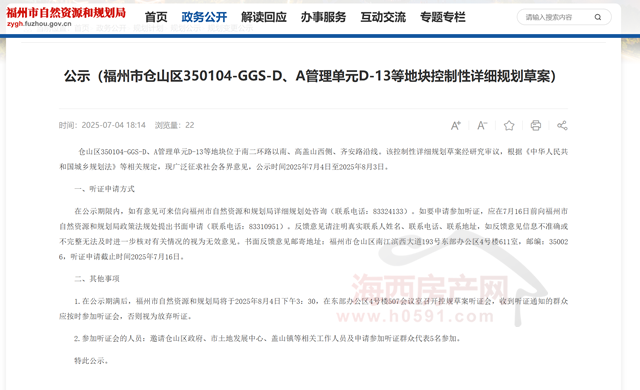Select the 政务公开 navigation item

point(204,17)
